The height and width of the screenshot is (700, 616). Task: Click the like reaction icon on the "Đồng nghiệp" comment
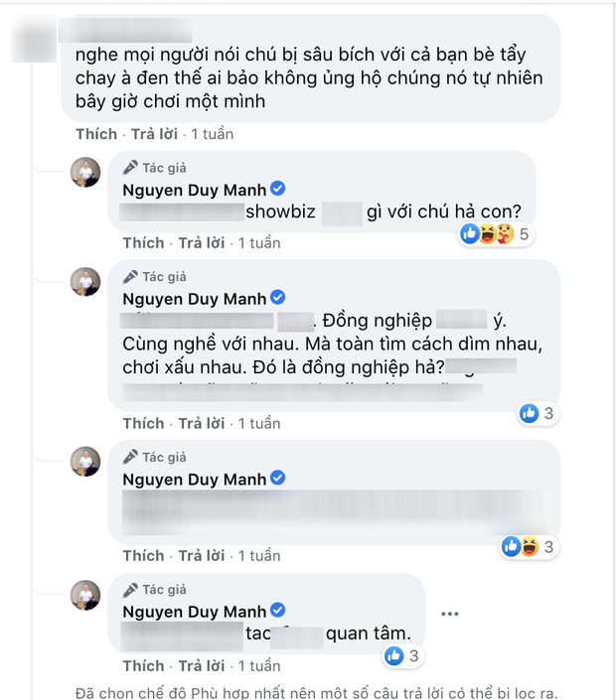(x=527, y=413)
